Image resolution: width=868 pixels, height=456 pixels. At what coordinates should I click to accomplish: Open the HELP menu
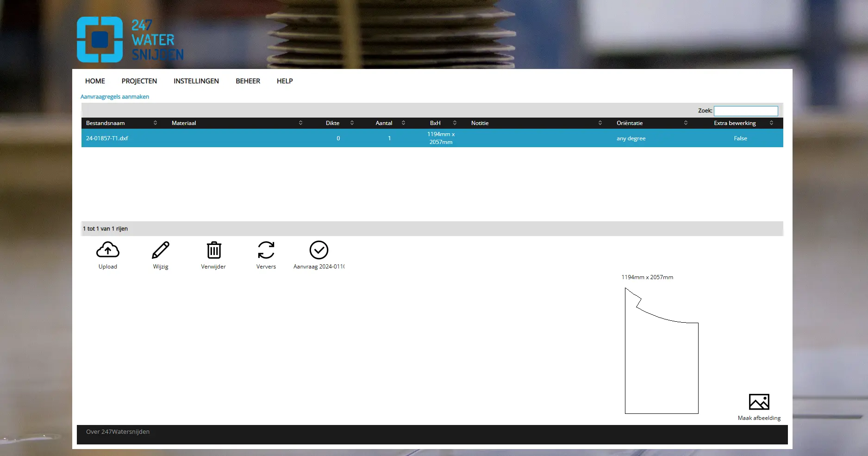[285, 81]
